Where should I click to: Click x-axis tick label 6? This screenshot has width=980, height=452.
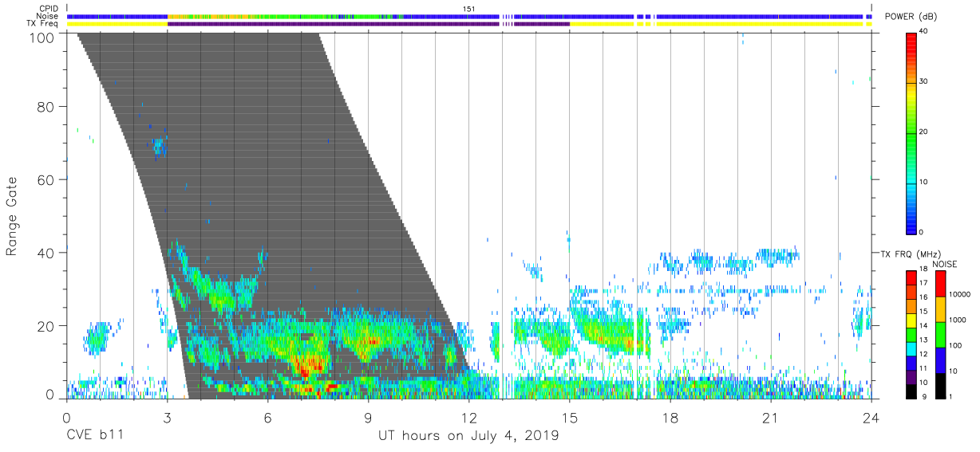coord(267,417)
